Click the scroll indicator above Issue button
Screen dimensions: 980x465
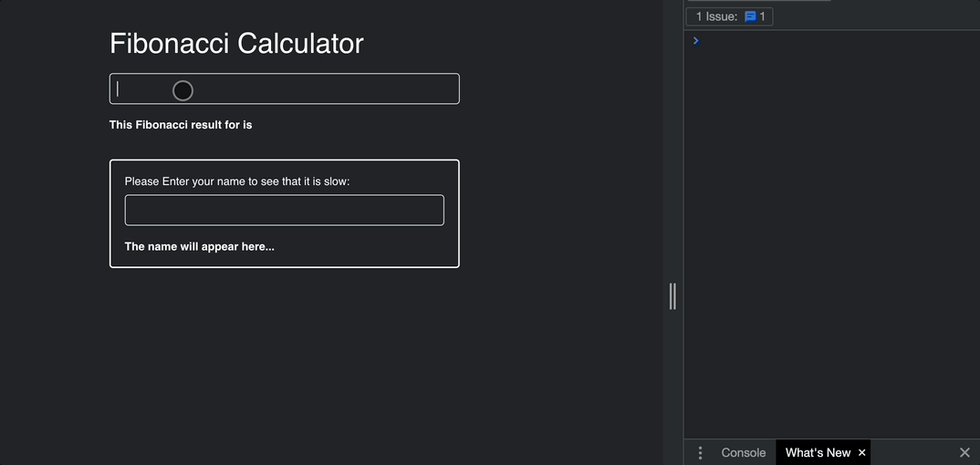click(x=758, y=1)
